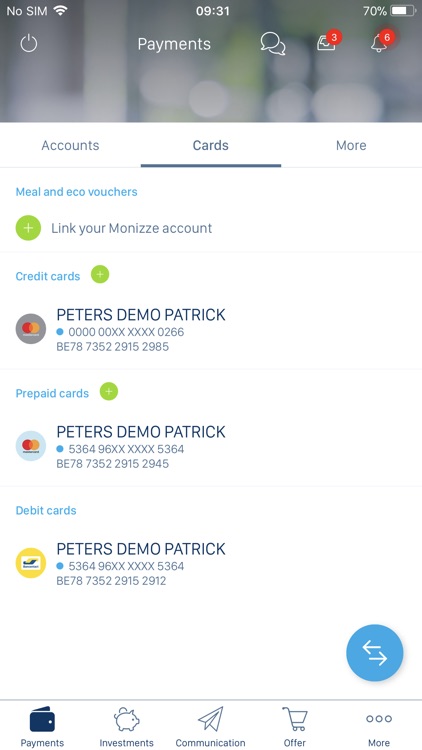Open the inbox with 3 unread
The width and height of the screenshot is (422, 750).
[x=329, y=41]
